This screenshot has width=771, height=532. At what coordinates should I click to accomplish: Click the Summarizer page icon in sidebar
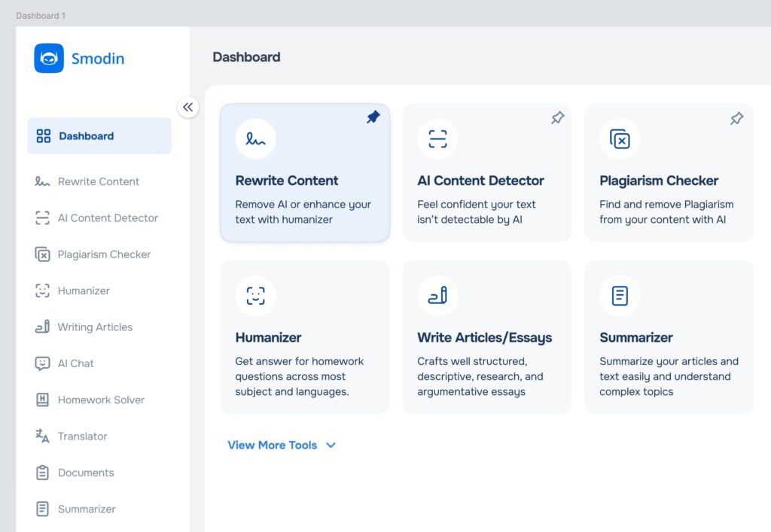coord(42,509)
